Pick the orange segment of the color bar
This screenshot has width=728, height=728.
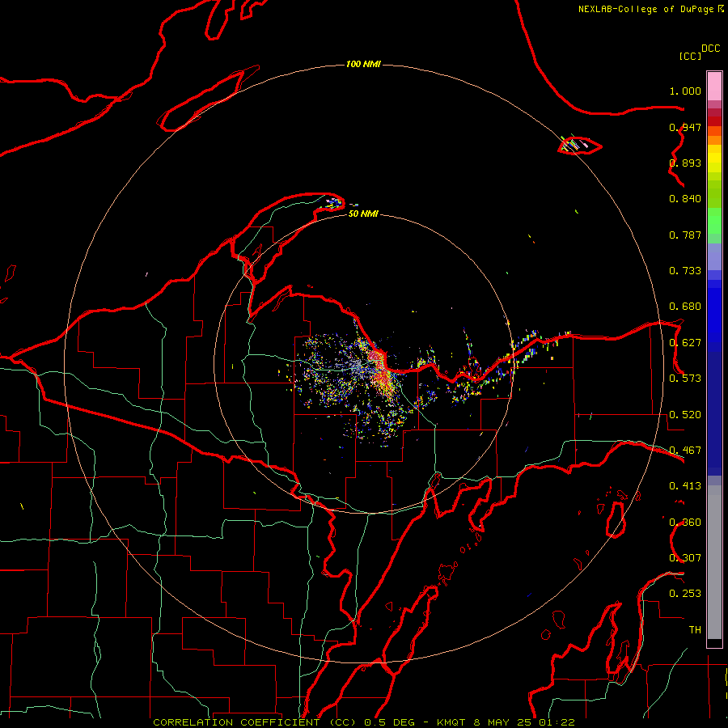pos(714,136)
